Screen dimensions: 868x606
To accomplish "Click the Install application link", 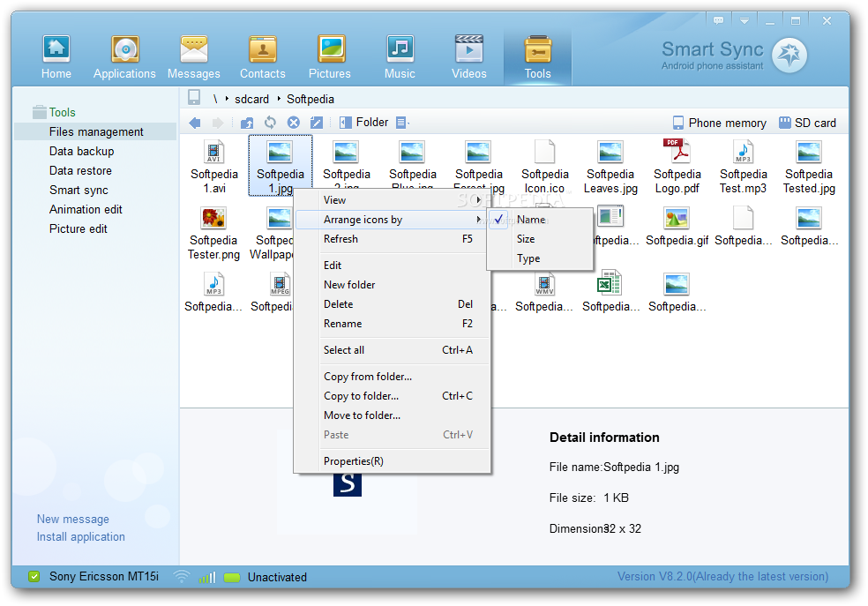I will 81,537.
